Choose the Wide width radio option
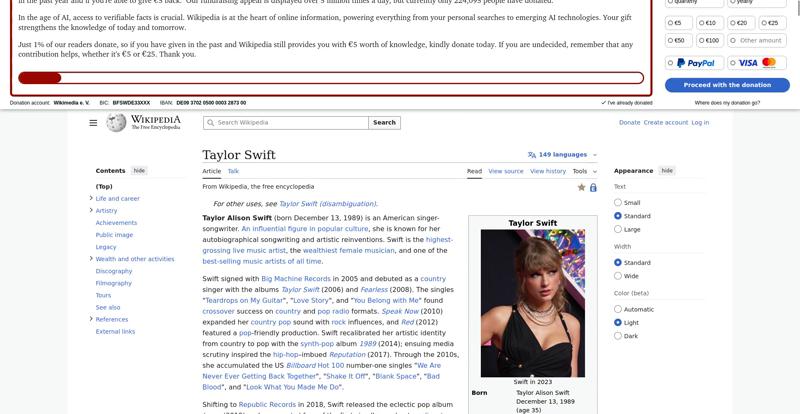 pos(618,276)
